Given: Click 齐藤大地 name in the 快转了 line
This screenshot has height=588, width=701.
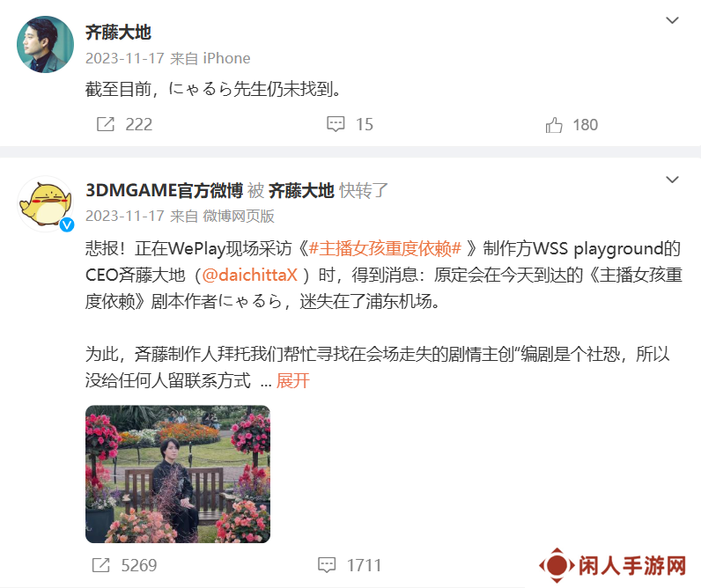Looking at the screenshot, I should pos(301,191).
